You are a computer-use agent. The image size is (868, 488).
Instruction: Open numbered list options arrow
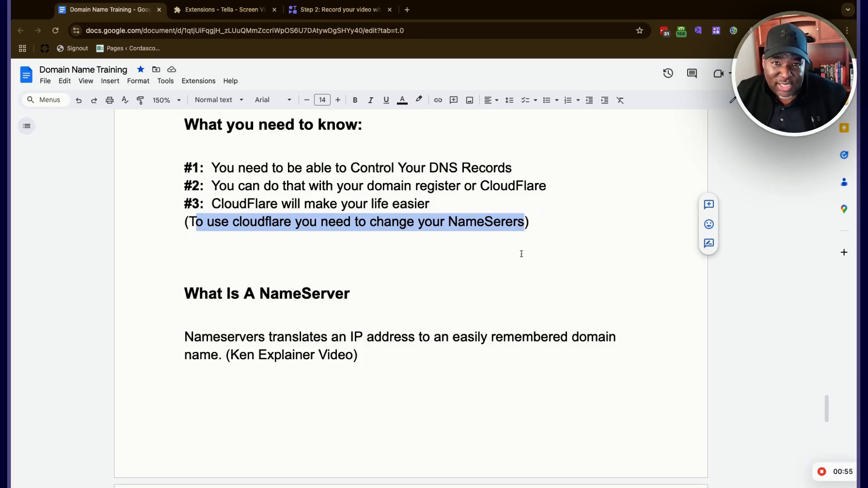tap(578, 100)
